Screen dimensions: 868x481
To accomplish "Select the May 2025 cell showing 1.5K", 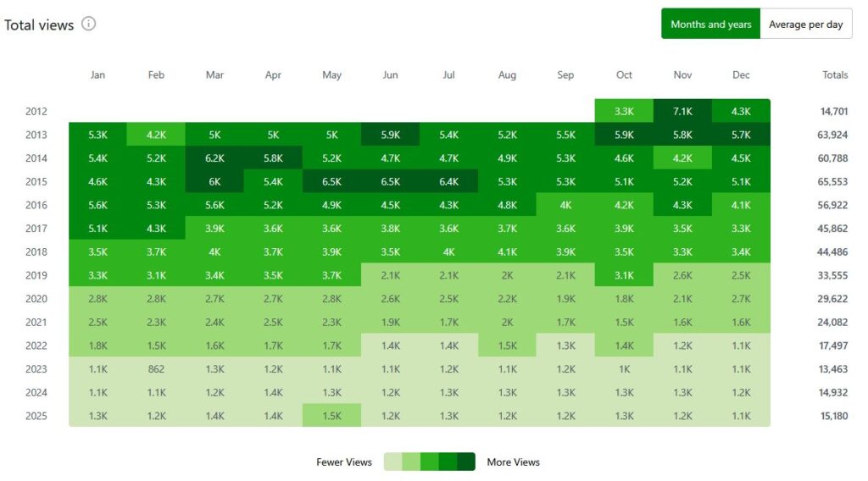I will [331, 416].
